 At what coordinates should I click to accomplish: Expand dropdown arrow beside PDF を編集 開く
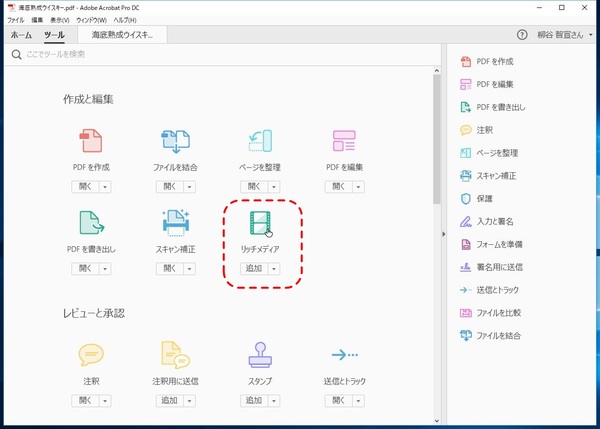click(359, 187)
